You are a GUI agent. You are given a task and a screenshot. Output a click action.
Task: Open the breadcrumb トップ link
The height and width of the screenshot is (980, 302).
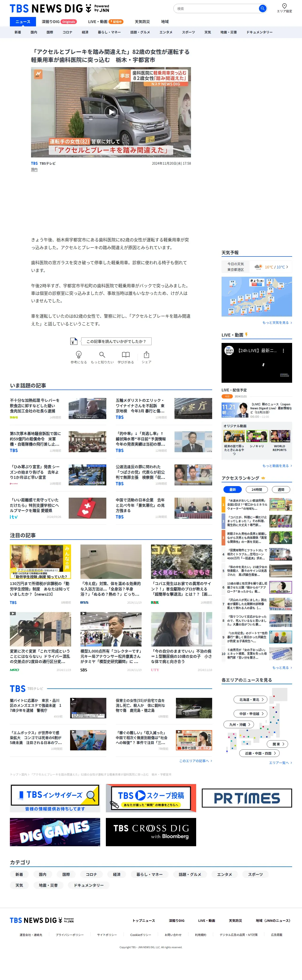coord(14,774)
